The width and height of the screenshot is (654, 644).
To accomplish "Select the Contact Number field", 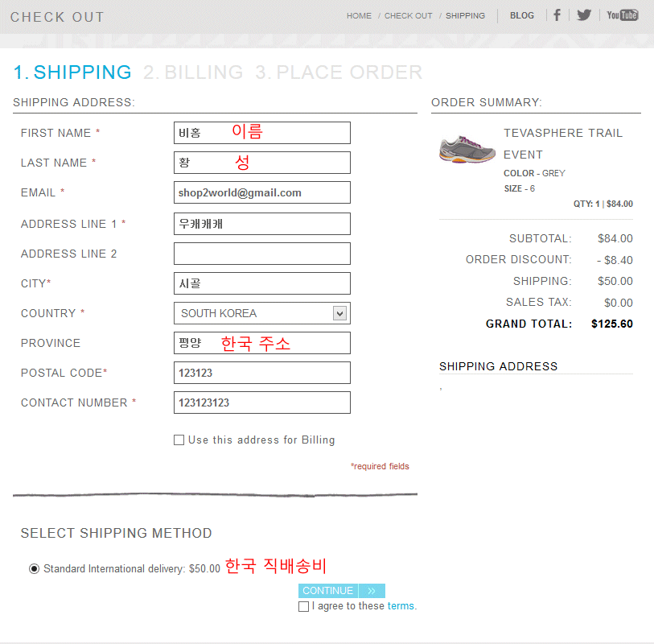I will click(261, 402).
